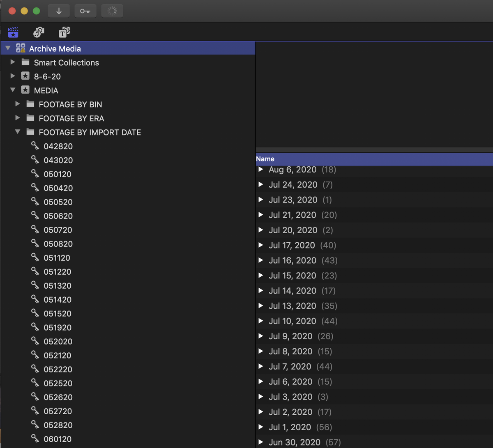This screenshot has height=448, width=493.
Task: Click the 050120 keyword collection icon
Action: tap(35, 174)
